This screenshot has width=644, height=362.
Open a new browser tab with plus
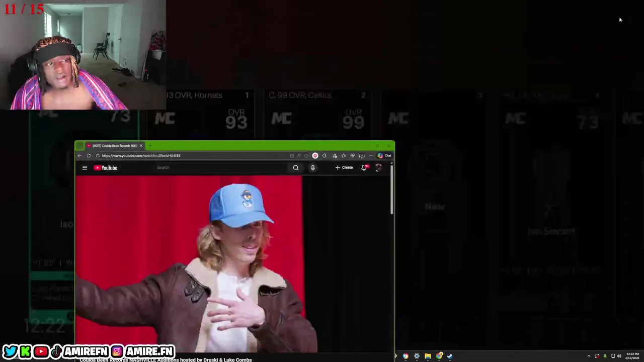coord(149,146)
